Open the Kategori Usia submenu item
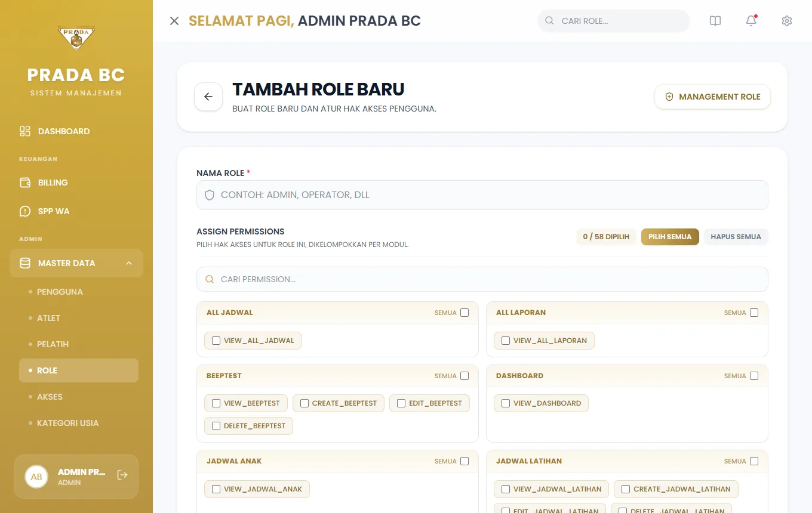Image resolution: width=812 pixels, height=513 pixels. (79, 423)
